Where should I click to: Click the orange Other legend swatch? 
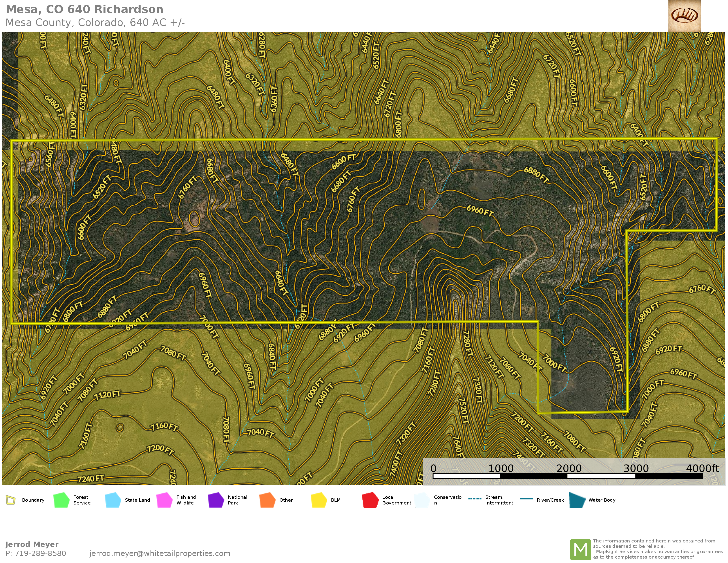[267, 500]
